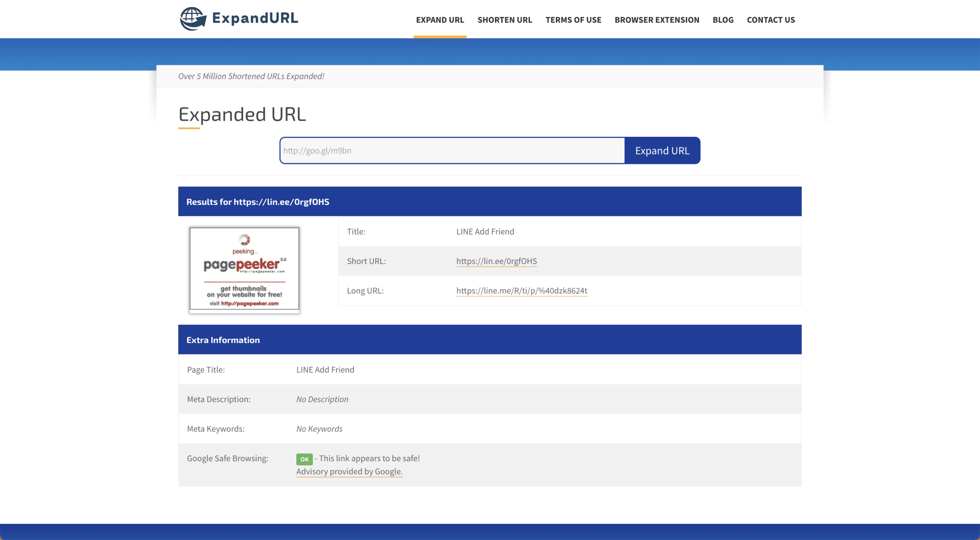Screen dimensions: 980x540
Task: Click the pagepeeker spinner loading icon
Action: point(244,240)
